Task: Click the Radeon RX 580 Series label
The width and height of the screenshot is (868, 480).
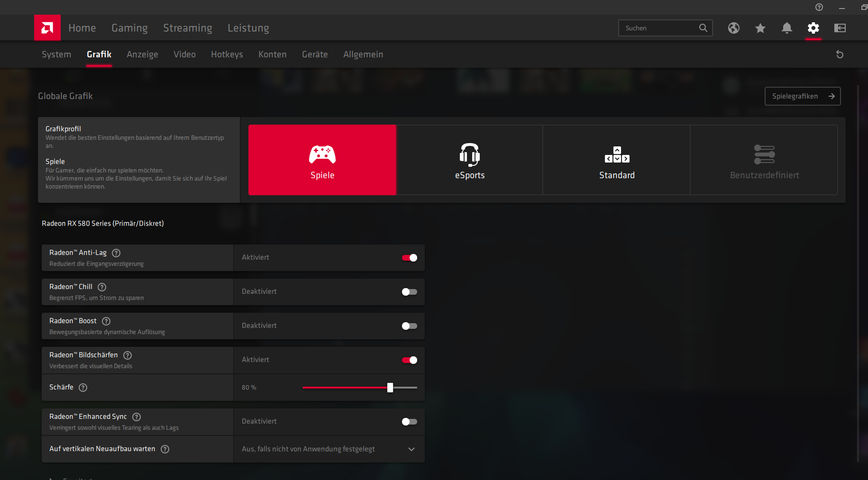Action: [103, 224]
